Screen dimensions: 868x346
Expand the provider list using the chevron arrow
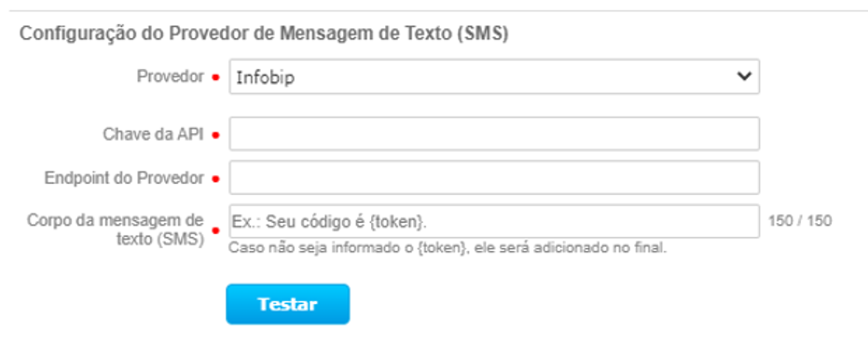745,76
